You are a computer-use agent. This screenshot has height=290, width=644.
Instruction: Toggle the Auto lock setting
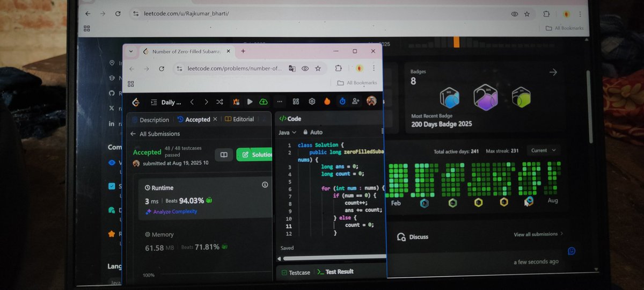click(313, 132)
